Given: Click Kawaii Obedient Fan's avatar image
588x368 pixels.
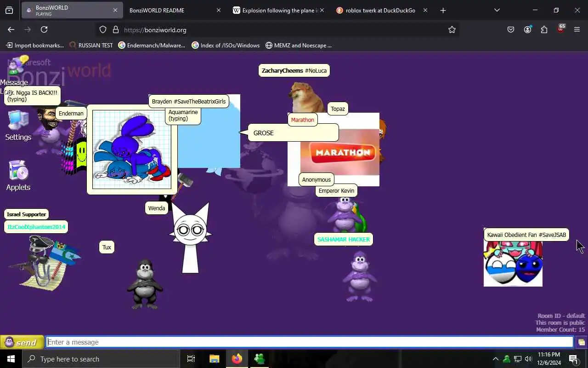Looking at the screenshot, I should tap(513, 263).
